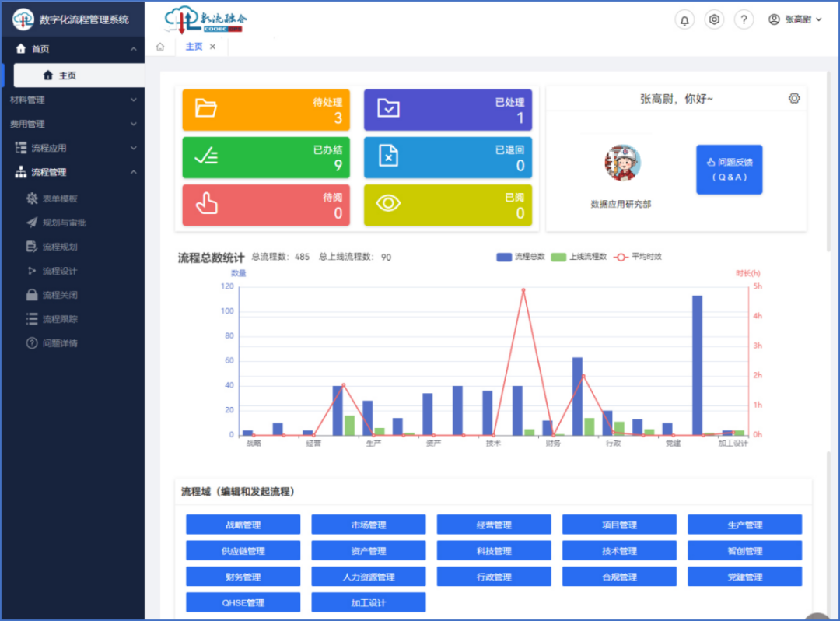Open 表单模板 gear icon in sidebar
The height and width of the screenshot is (621, 840).
pyautogui.click(x=32, y=198)
